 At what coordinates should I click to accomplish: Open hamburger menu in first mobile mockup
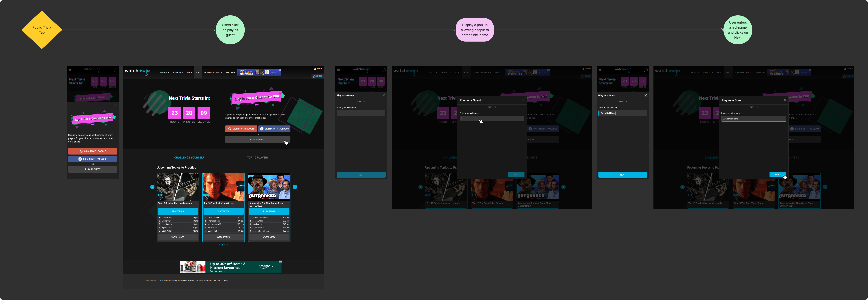click(70, 70)
